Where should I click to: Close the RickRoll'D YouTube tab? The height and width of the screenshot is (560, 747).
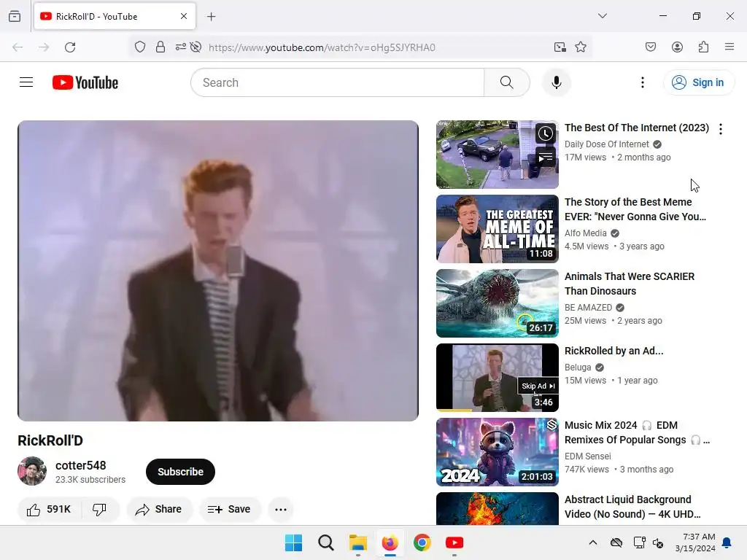pos(184,16)
